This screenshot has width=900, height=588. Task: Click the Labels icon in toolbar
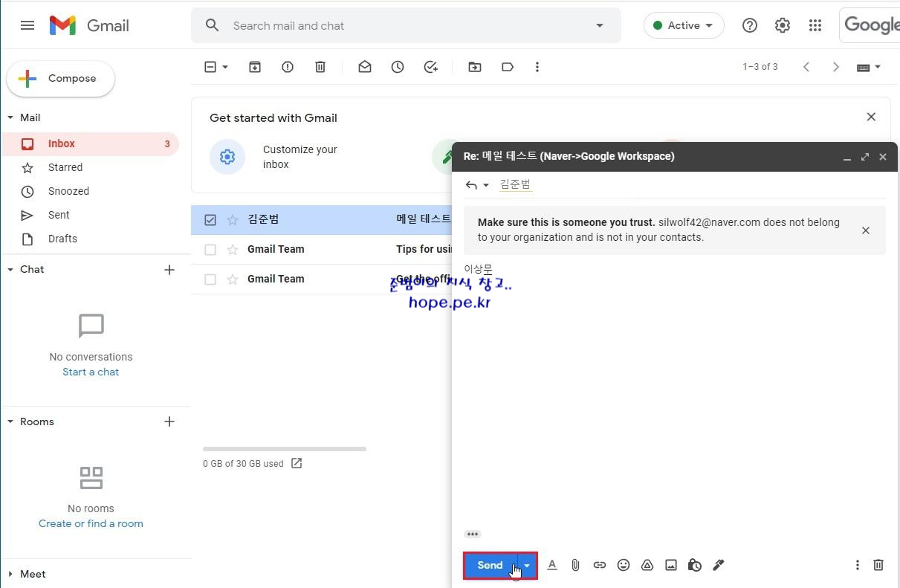coord(508,67)
